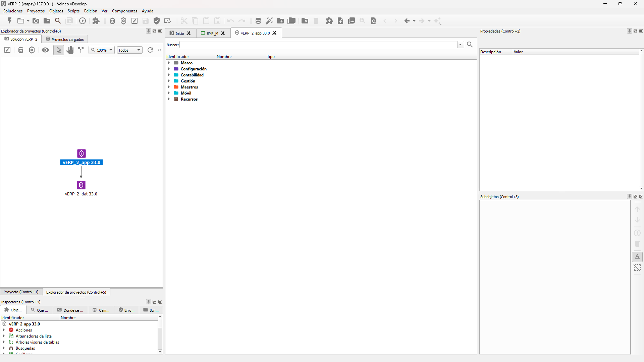
Task: Click the puzzle piece components icon
Action: tap(96, 21)
